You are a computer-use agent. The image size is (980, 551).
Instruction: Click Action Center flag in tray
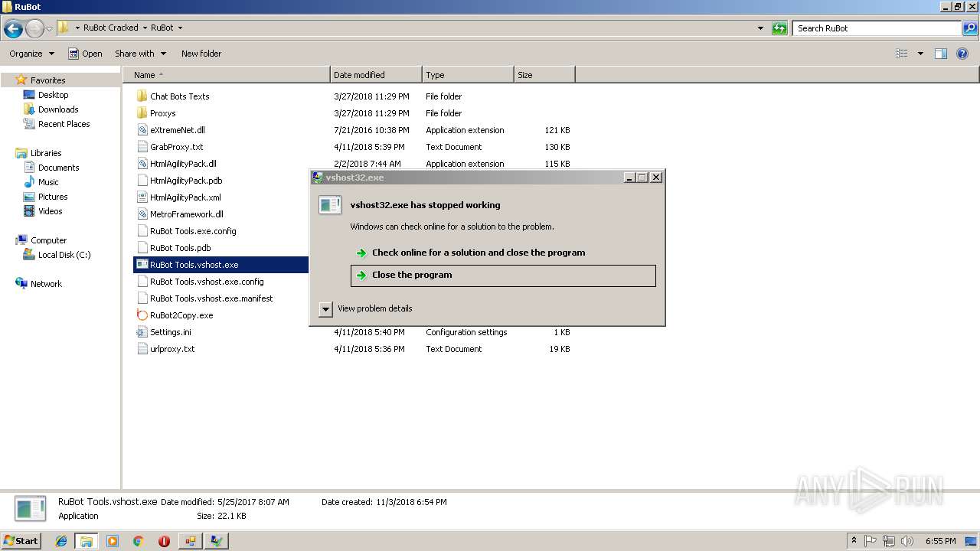pyautogui.click(x=871, y=541)
